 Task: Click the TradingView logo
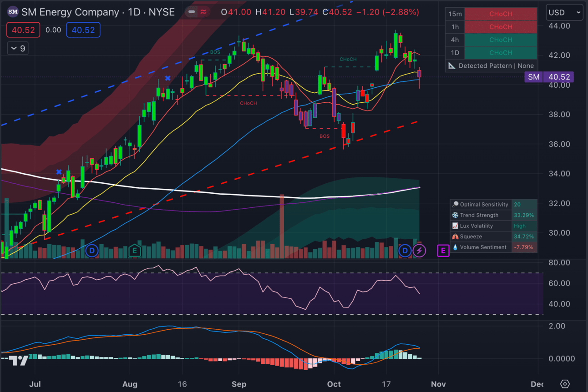click(19, 361)
